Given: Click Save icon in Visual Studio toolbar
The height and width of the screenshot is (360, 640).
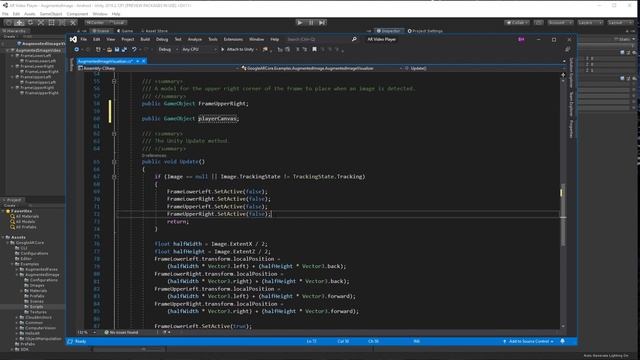Looking at the screenshot, I should (x=117, y=49).
